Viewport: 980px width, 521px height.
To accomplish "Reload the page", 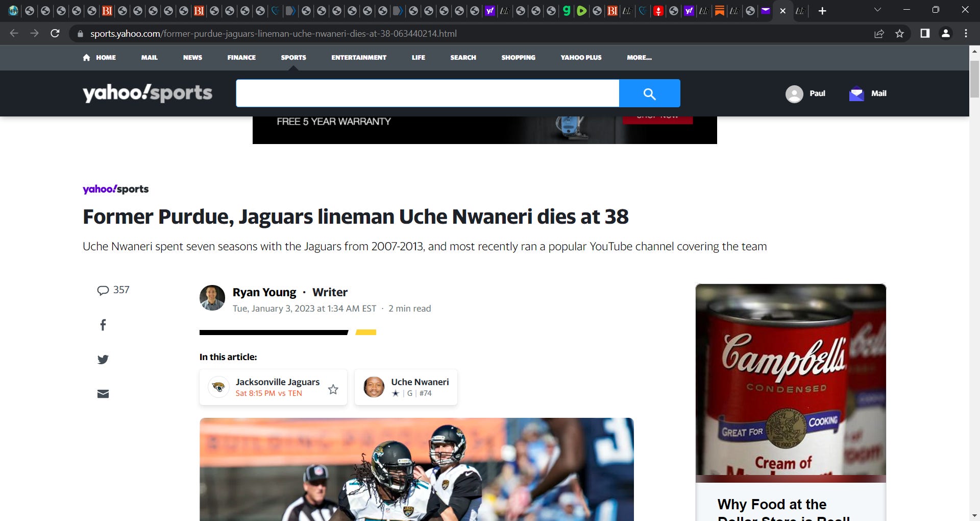I will [x=55, y=34].
